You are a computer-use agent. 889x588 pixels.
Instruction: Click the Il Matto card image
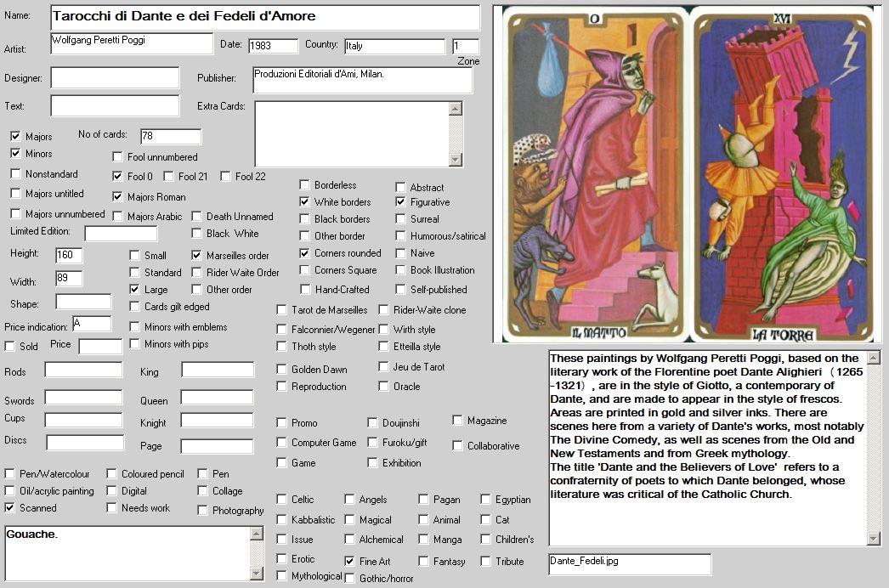pos(595,175)
